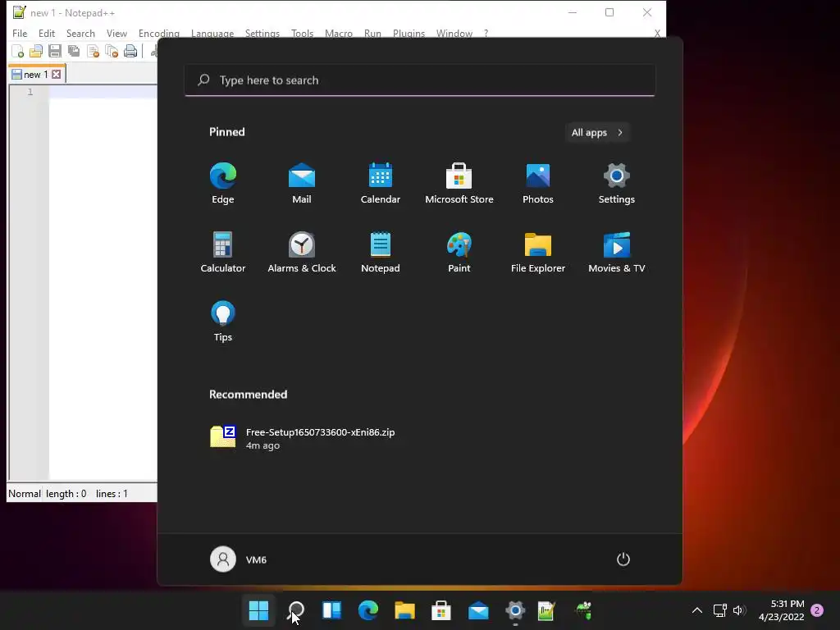Click the length : 0 status bar text
Image resolution: width=840 pixels, height=630 pixels.
[66, 493]
